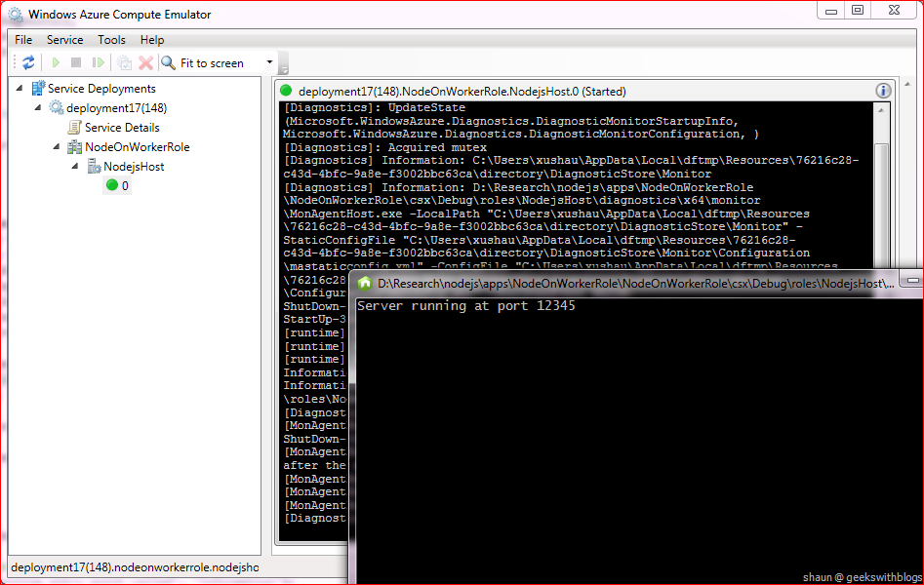The height and width of the screenshot is (585, 924).
Task: Collapse the Service Deployments tree node
Action: pyautogui.click(x=20, y=89)
